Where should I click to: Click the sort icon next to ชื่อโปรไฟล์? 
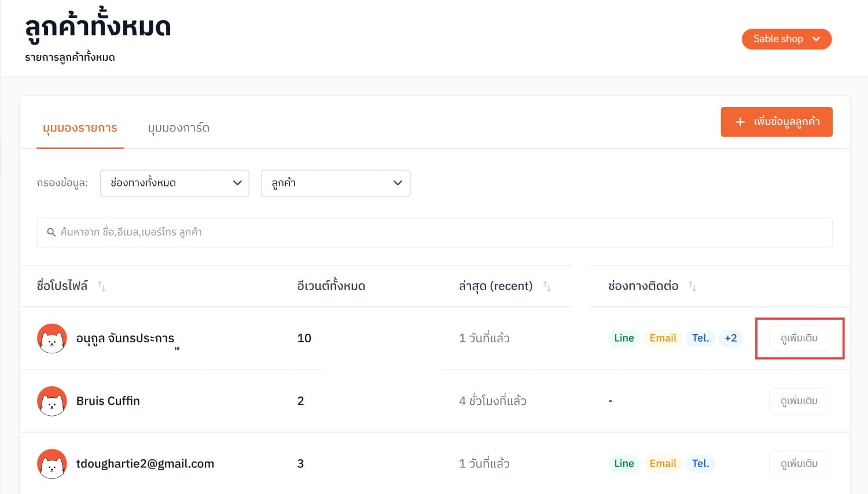[102, 286]
